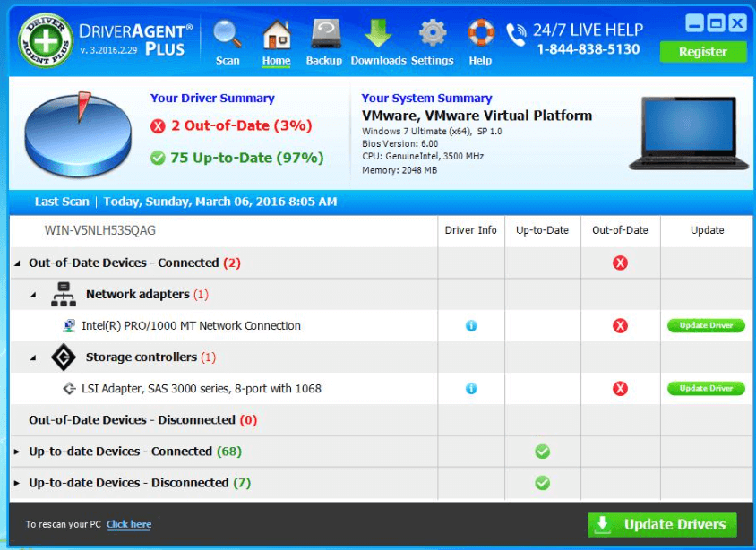Screen dimensions: 756x551
Task: Click the '75 Up-to-Date (97%)' text
Action: pos(247,158)
